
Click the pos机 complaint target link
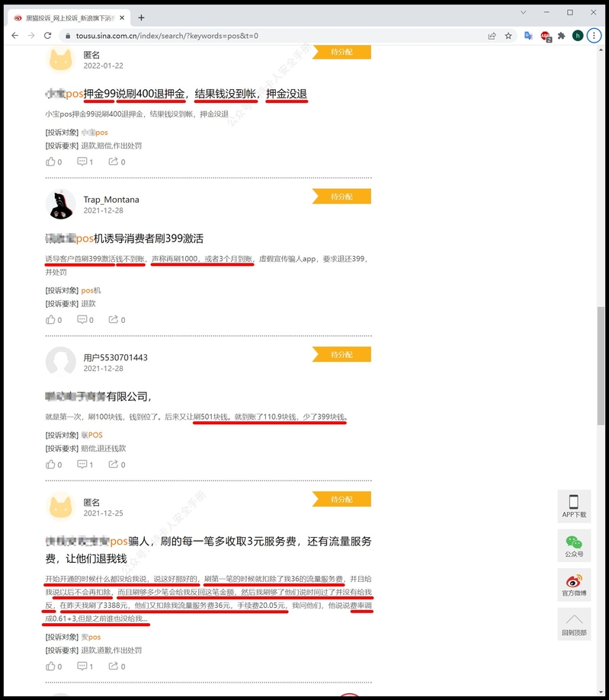[x=91, y=291]
